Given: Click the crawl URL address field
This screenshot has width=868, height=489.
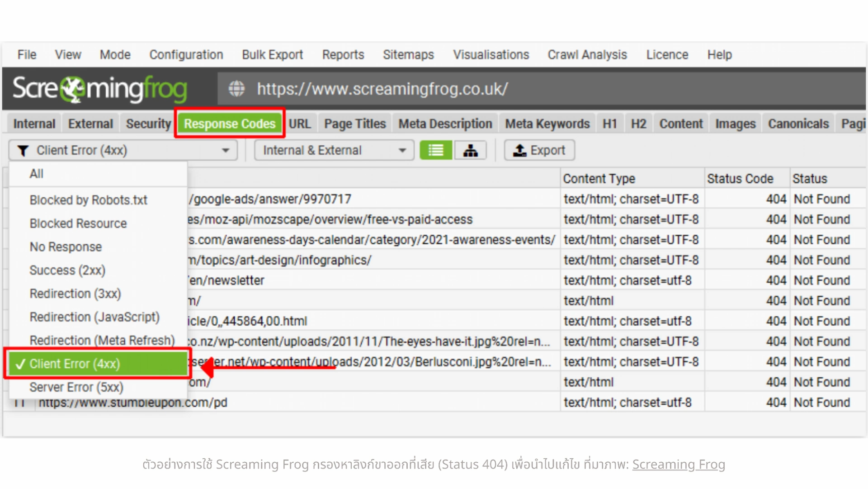Looking at the screenshot, I should click(542, 89).
